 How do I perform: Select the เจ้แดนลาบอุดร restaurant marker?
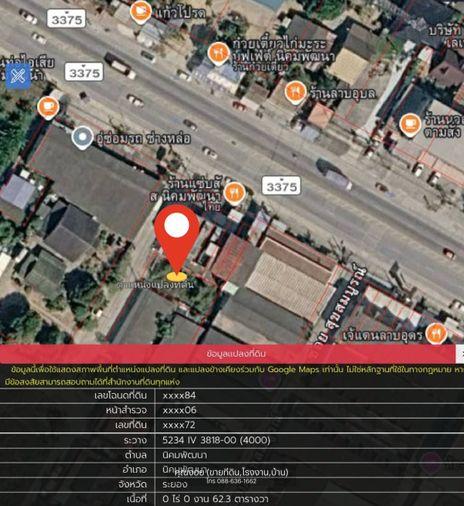[x=436, y=333]
